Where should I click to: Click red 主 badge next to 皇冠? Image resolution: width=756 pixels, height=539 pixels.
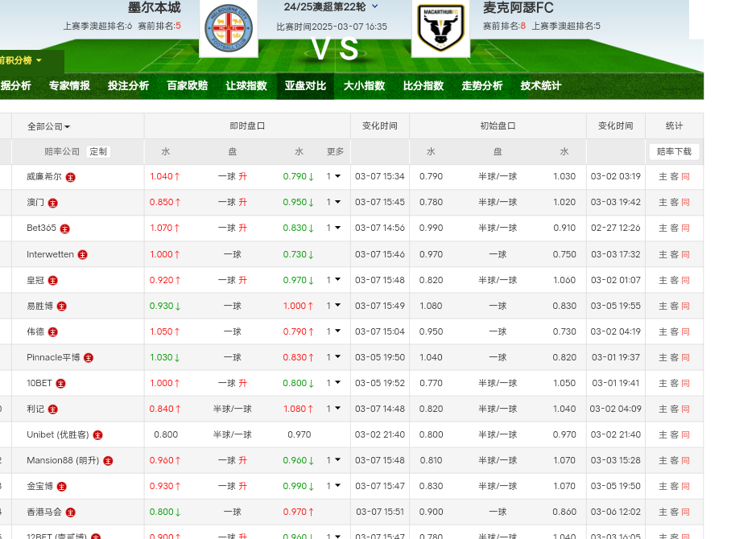pos(53,281)
